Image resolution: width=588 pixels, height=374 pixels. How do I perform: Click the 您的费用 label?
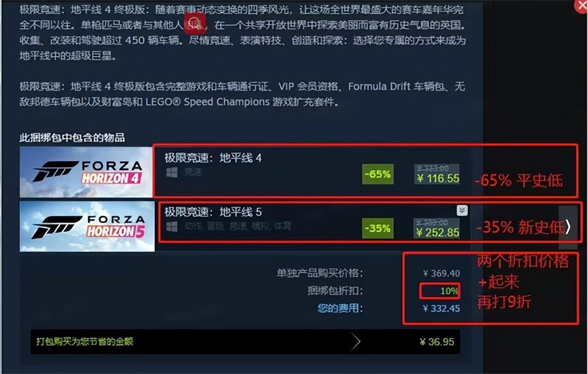pyautogui.click(x=340, y=308)
